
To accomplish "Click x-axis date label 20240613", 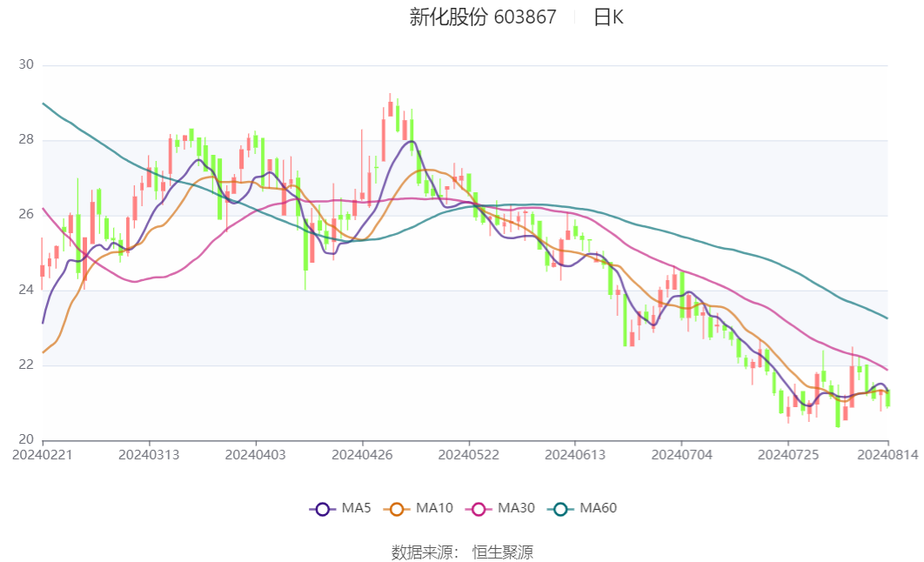I will pyautogui.click(x=575, y=455).
